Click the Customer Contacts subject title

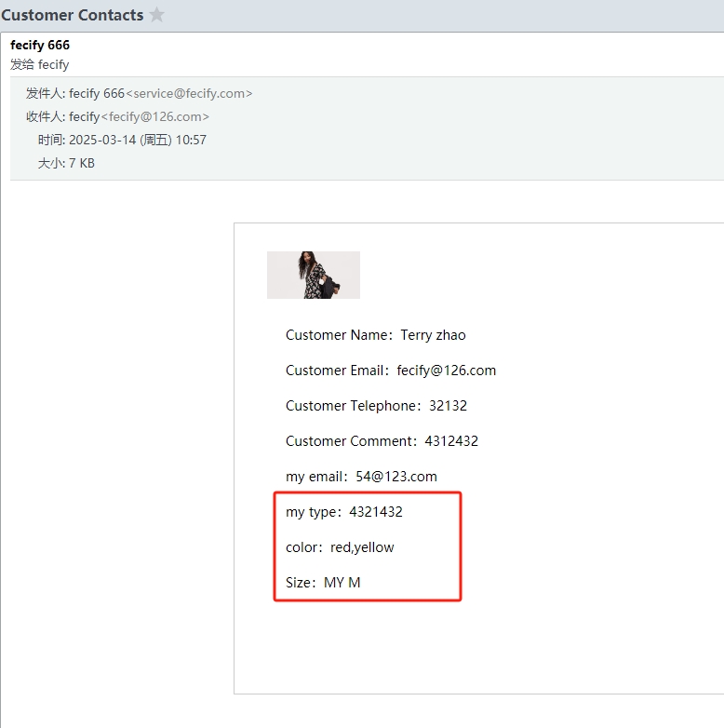tap(73, 15)
